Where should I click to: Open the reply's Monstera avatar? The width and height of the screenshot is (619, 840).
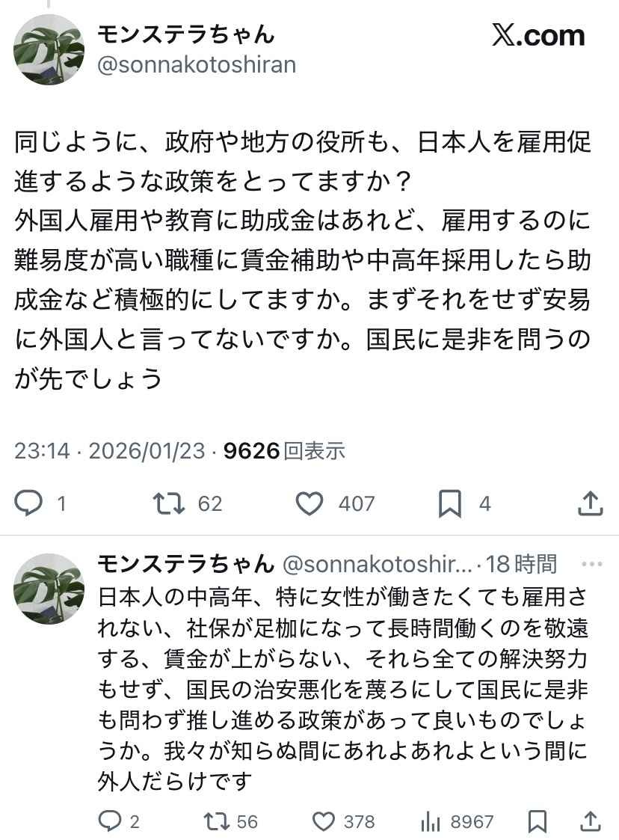(49, 589)
